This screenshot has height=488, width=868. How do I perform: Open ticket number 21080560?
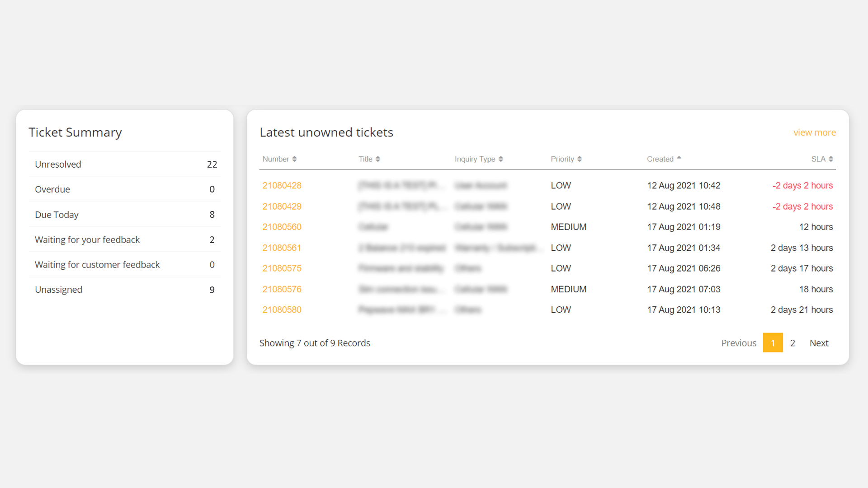point(282,227)
